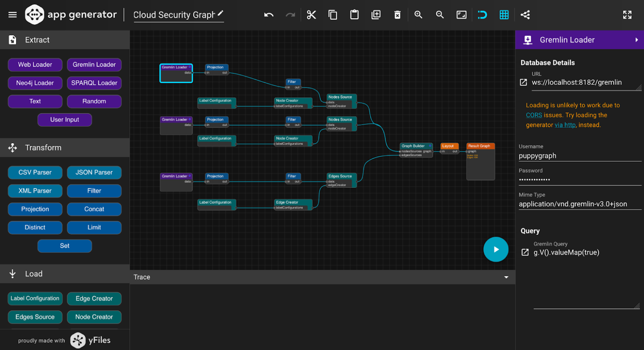644x350 pixels.
Task: Open the via http link
Action: tap(565, 125)
